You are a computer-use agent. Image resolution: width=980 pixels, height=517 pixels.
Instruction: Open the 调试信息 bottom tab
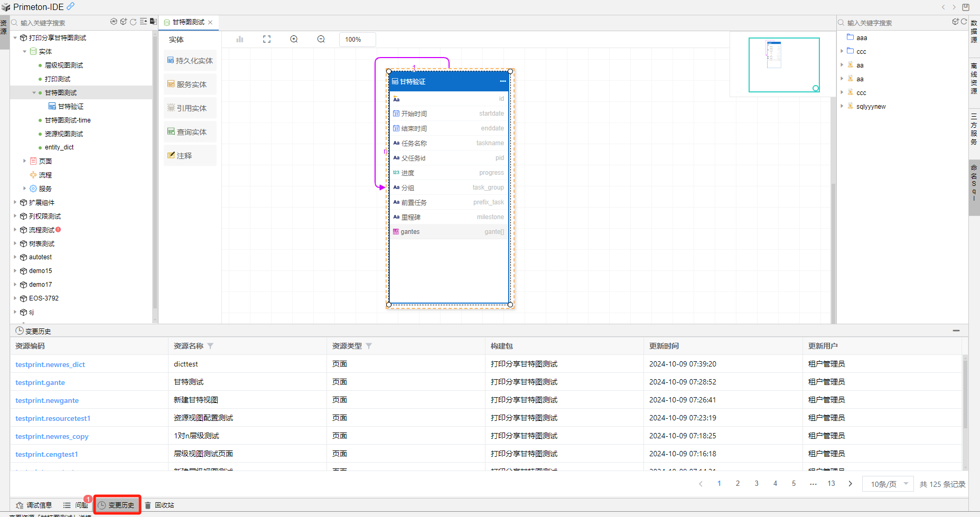34,505
